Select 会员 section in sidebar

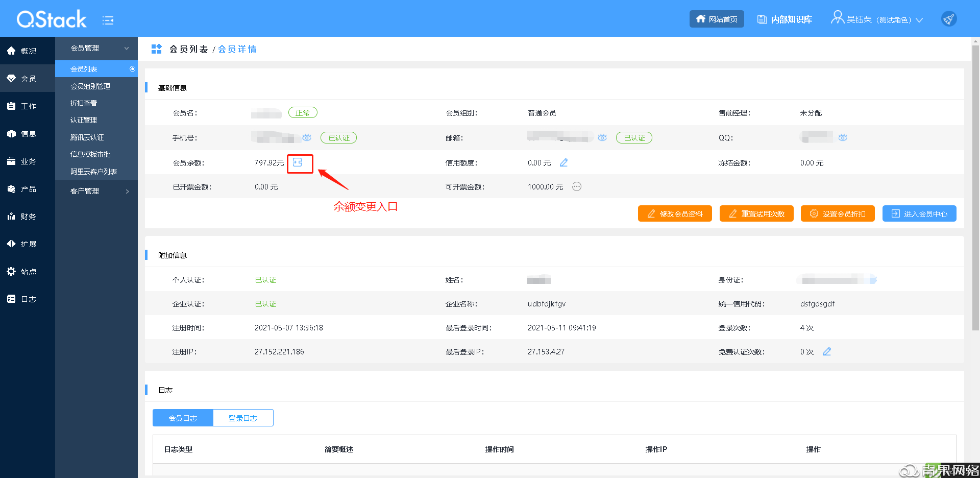[x=28, y=78]
